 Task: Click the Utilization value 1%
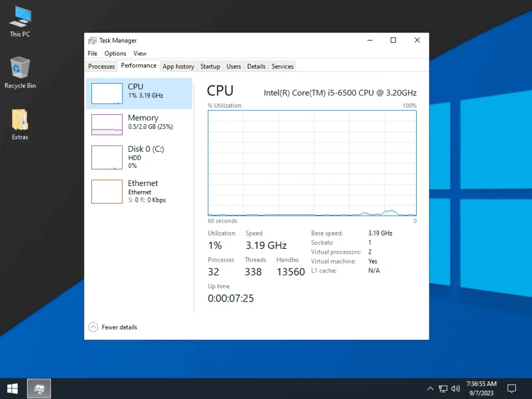pos(215,245)
